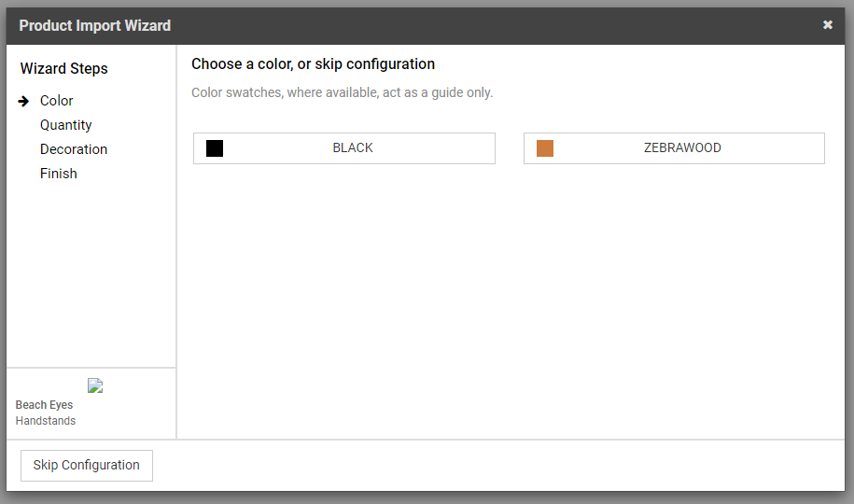Click the BLACK label text

(x=353, y=147)
